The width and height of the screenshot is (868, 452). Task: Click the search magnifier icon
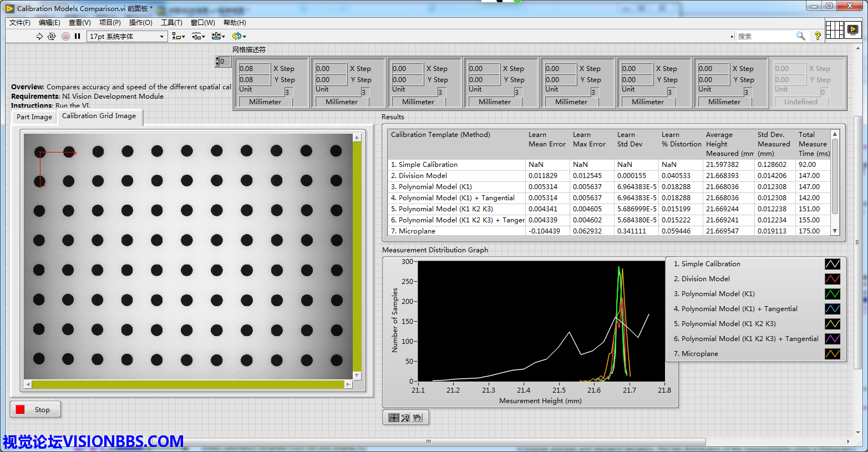tap(800, 36)
